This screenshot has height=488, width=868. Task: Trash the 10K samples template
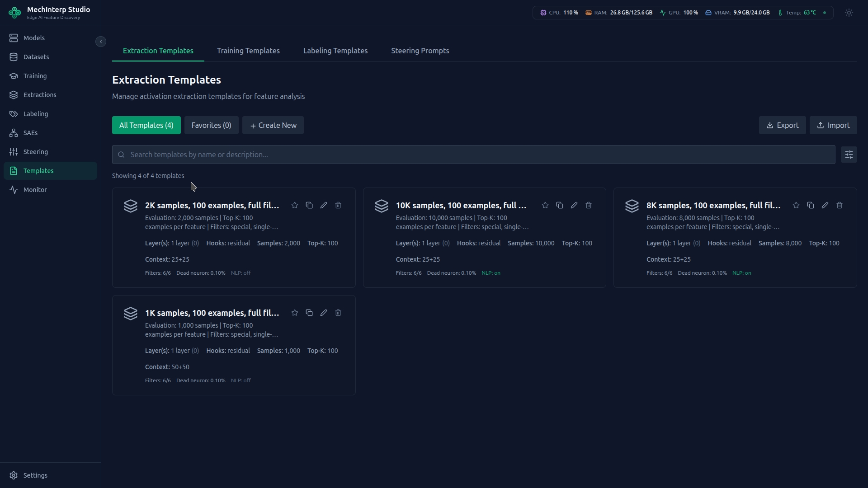[589, 205]
